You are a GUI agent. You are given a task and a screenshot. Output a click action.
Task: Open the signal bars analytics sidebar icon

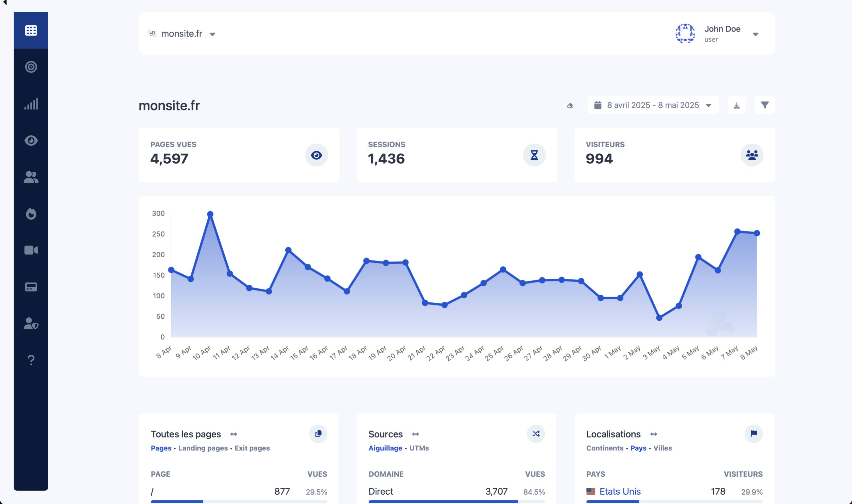(31, 103)
